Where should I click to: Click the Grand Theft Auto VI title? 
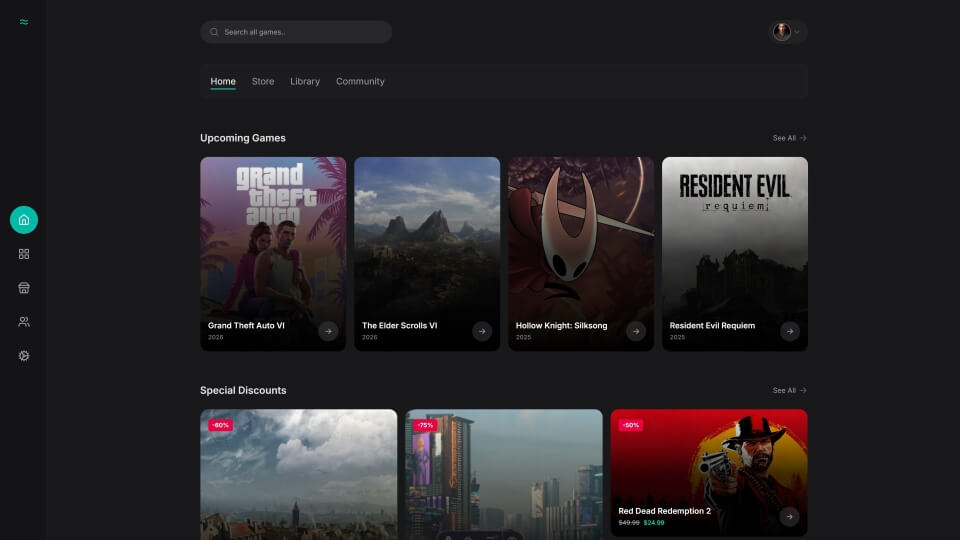(246, 326)
